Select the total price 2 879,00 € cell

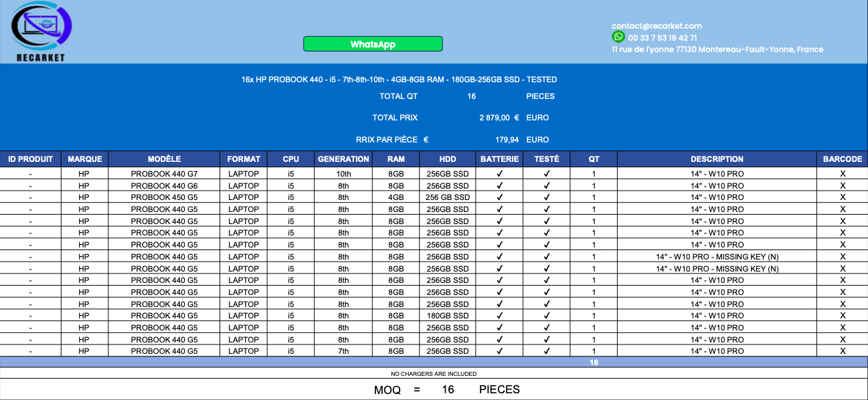499,118
